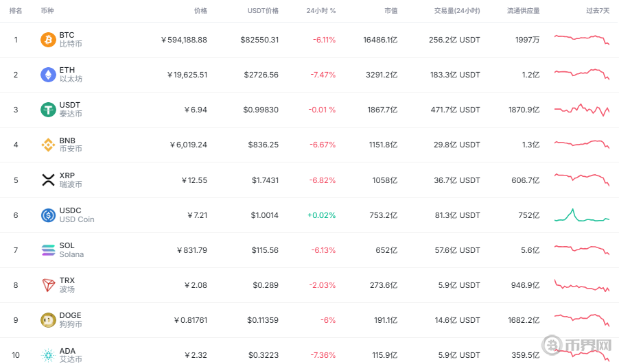The image size is (619, 364).
Task: View USDC green 7-day sparkline chart
Action: (581, 215)
